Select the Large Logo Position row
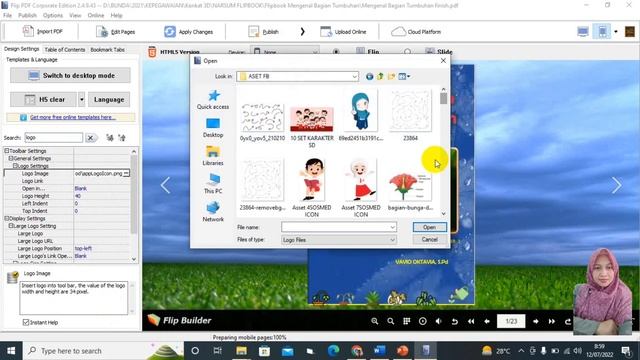This screenshot has width=640, height=360. coord(67,248)
